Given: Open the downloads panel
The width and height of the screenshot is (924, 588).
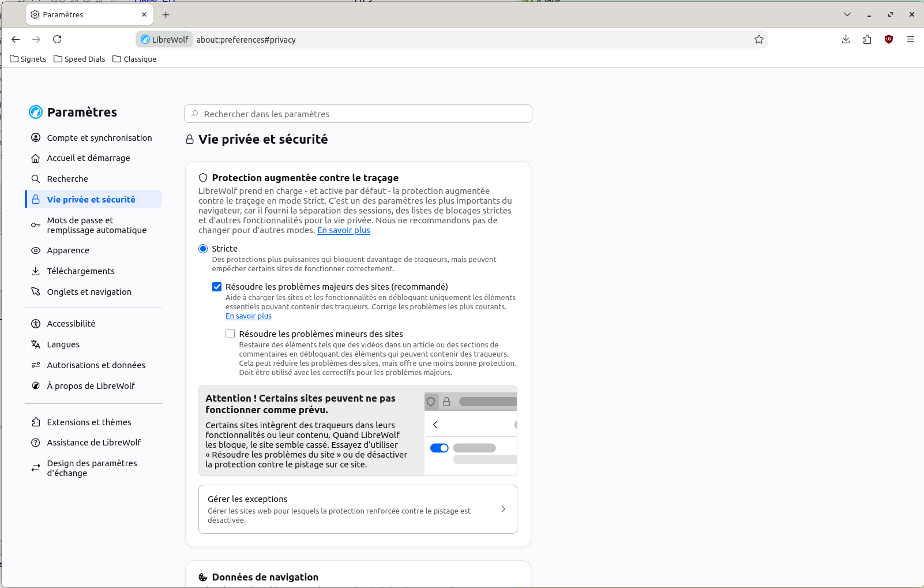Looking at the screenshot, I should pos(846,39).
